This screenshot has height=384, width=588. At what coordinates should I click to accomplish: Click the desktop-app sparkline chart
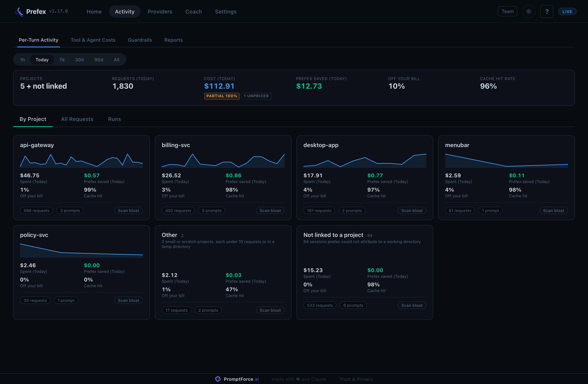tap(365, 161)
